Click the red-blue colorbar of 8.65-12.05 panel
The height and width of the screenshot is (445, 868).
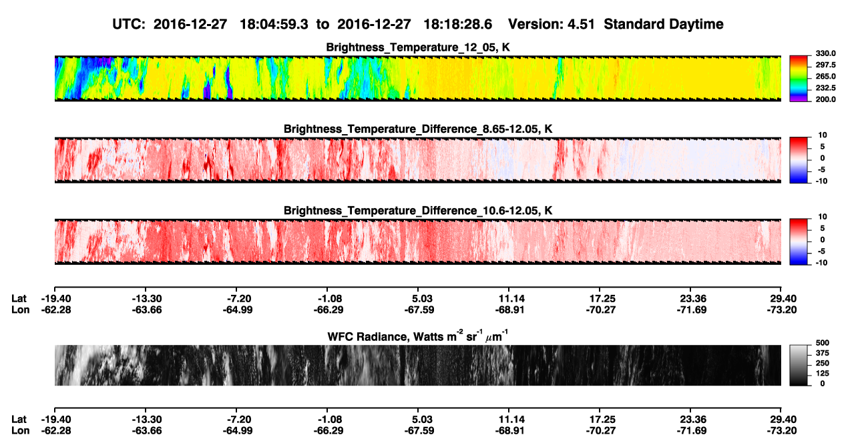[799, 160]
